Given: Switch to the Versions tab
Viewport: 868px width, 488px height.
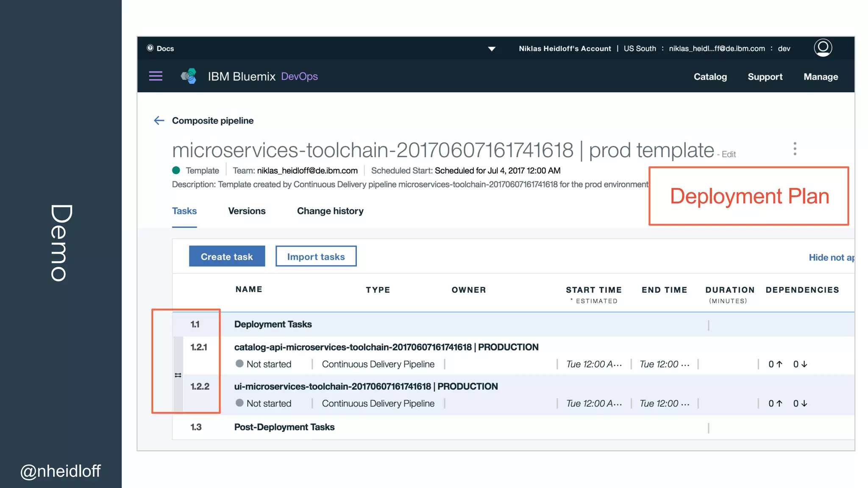Looking at the screenshot, I should pyautogui.click(x=247, y=211).
